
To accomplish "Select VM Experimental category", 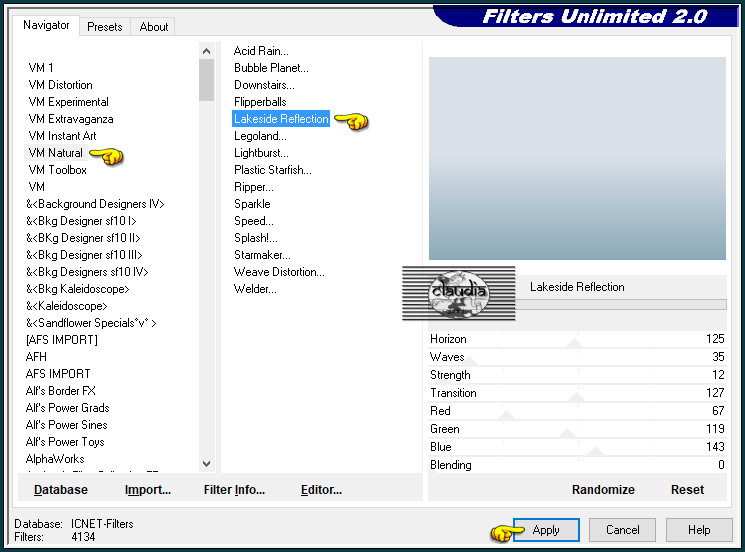I will (68, 102).
